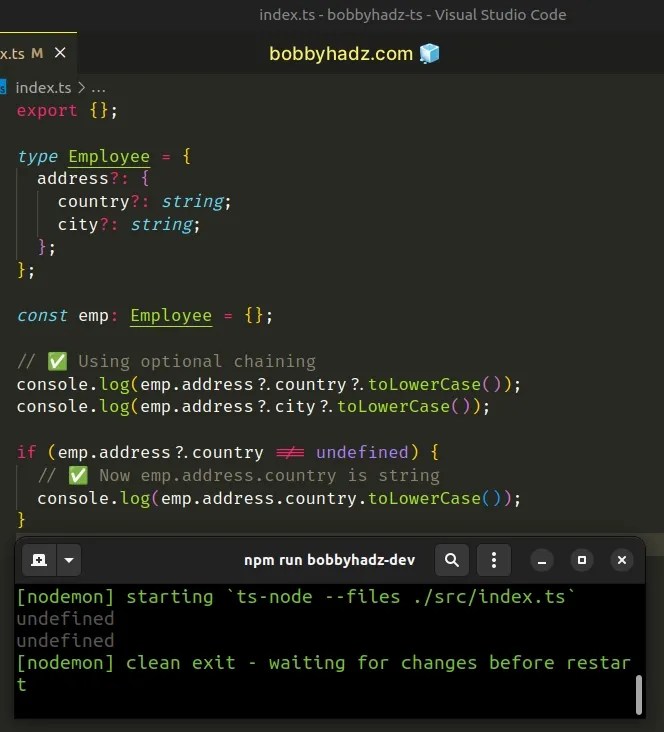Open the terminal three-dot menu
This screenshot has width=664, height=732.
tap(494, 560)
